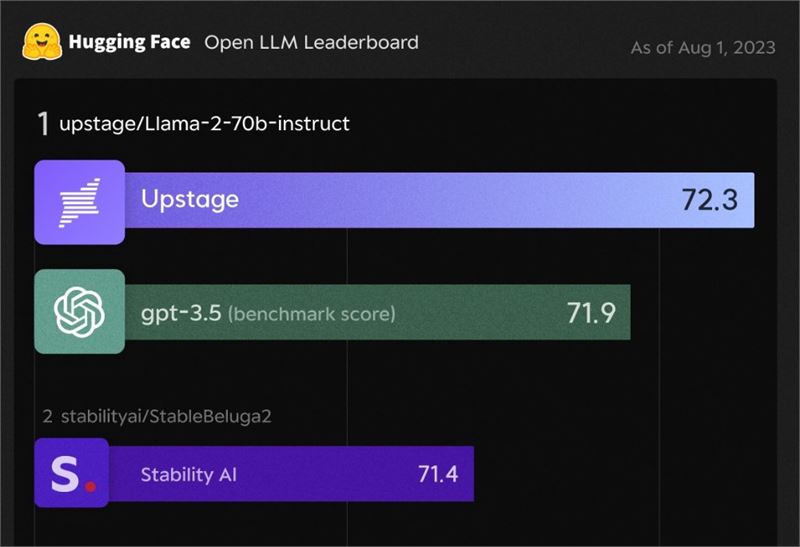Click the Upstage score bar
Viewport: 800px width, 547px height.
[x=439, y=200]
